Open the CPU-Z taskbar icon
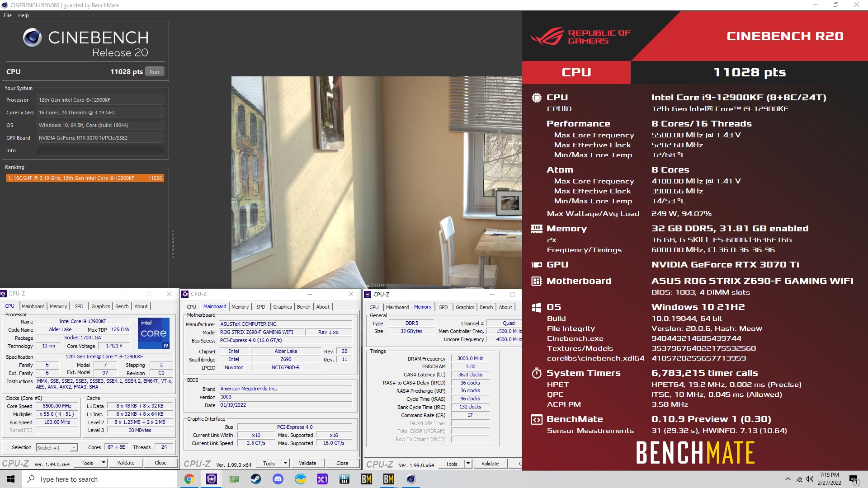868x488 pixels. click(211, 479)
